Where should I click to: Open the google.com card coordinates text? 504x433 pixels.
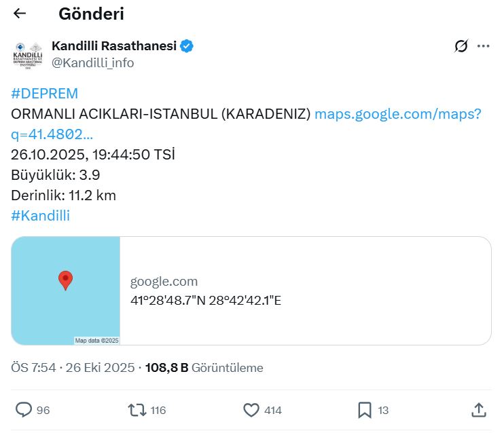click(x=206, y=299)
